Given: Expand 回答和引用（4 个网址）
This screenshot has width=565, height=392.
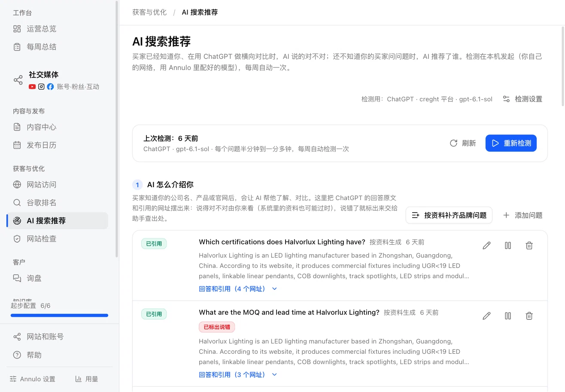Looking at the screenshot, I should [x=238, y=289].
